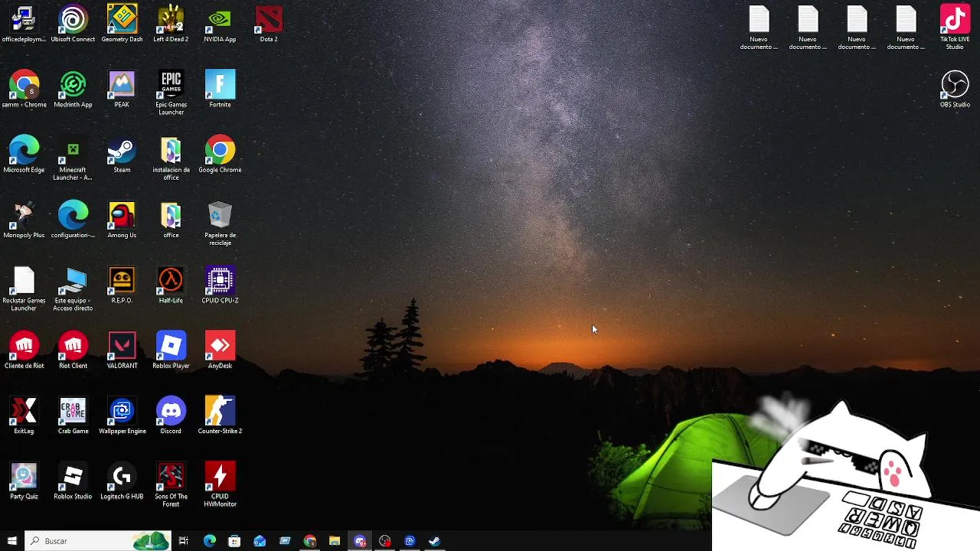Image resolution: width=980 pixels, height=551 pixels.
Task: Select the Crab Game shortcut
Action: (73, 416)
